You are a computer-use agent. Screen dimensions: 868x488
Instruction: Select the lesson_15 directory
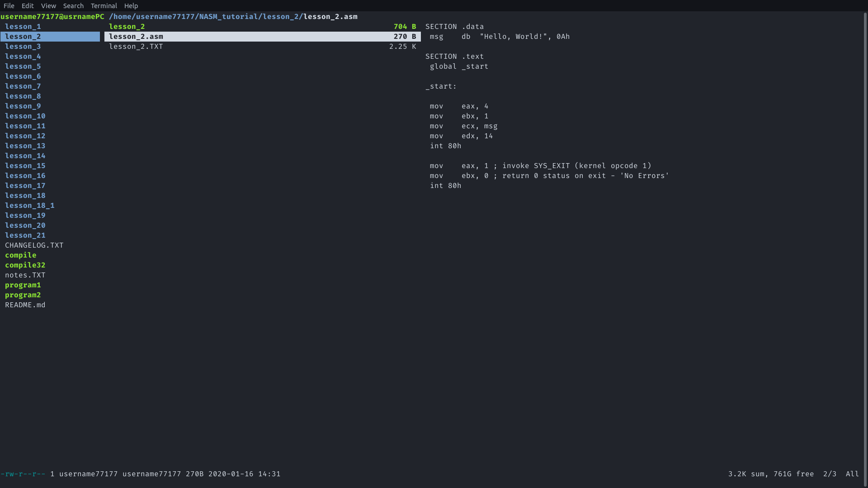[x=25, y=166]
